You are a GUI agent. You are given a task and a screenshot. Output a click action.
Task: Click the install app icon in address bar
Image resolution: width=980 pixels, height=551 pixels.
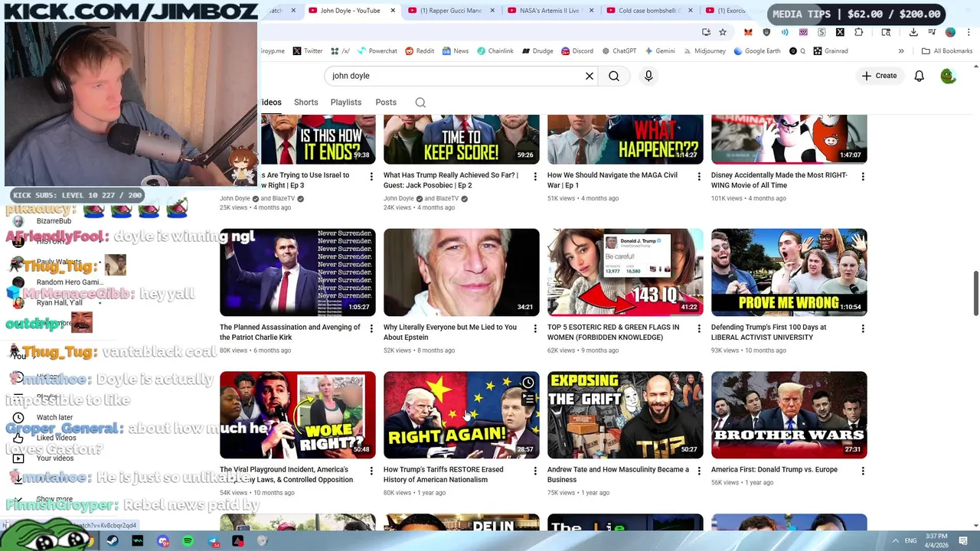pyautogui.click(x=706, y=32)
